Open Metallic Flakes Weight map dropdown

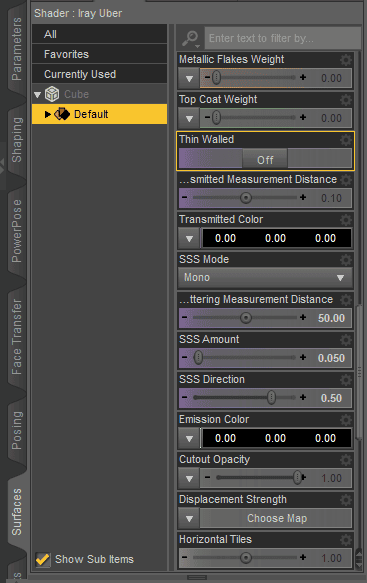[189, 78]
